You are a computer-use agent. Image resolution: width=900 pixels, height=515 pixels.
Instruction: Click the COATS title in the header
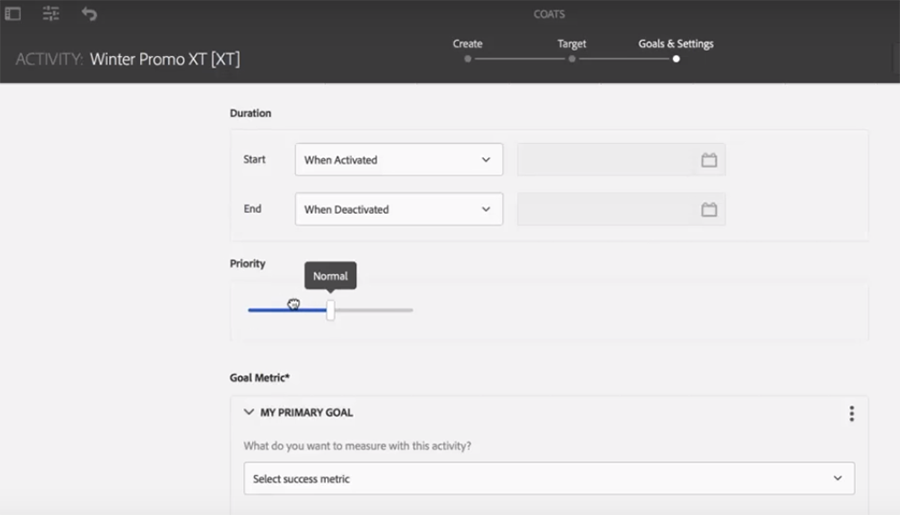[x=550, y=14]
